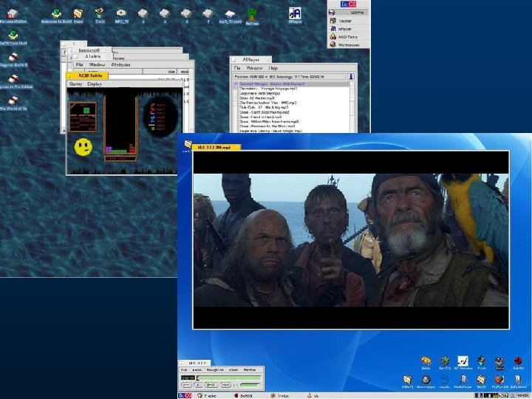Image resolution: width=532 pixels, height=399 pixels.
Task: Open the Help menu in APlayer
Action: coord(273,68)
